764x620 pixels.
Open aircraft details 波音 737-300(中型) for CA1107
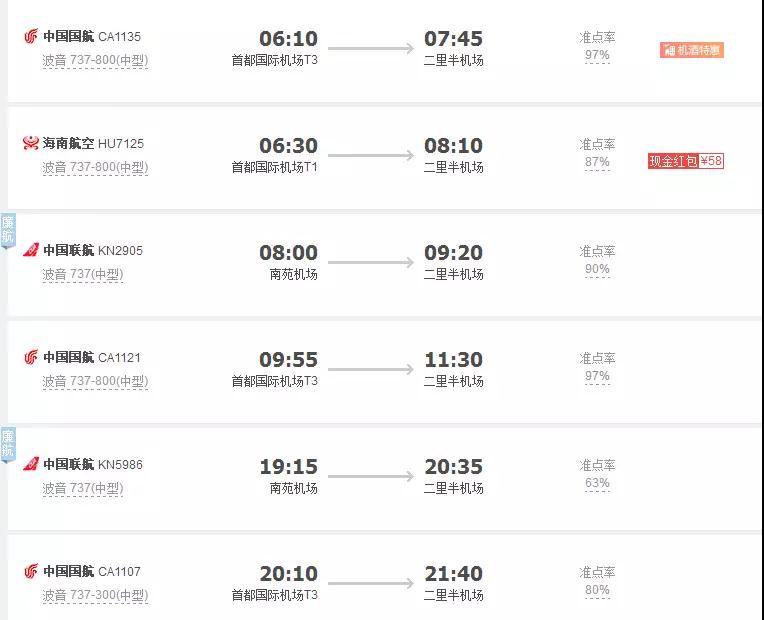95,596
